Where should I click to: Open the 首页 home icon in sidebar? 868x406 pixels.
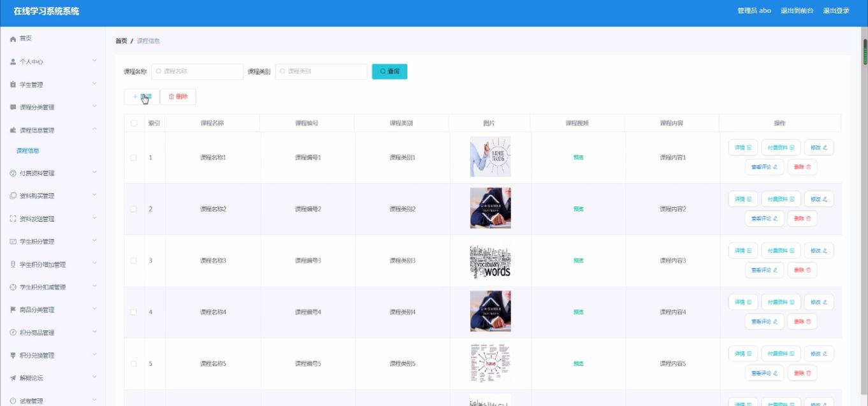point(13,39)
